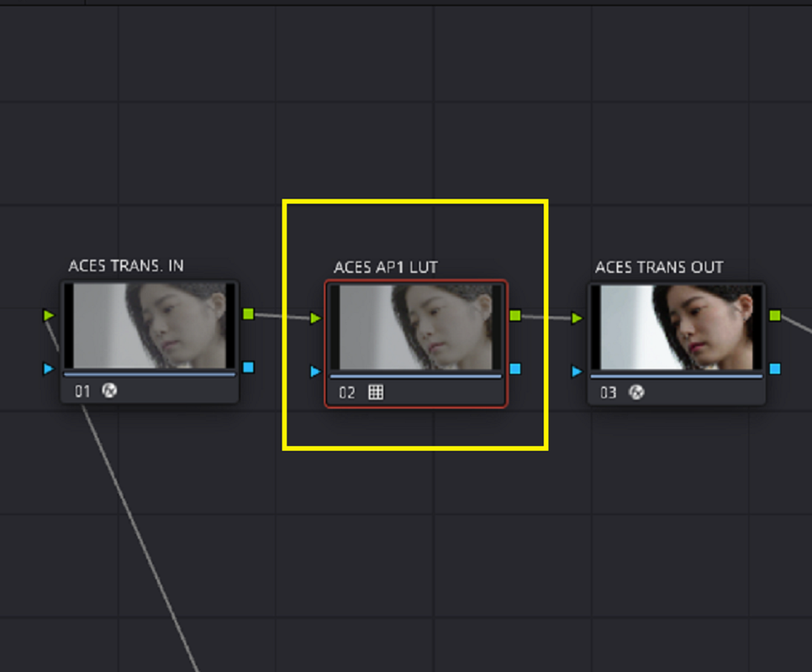Click the blue key output of node 01

tap(249, 367)
